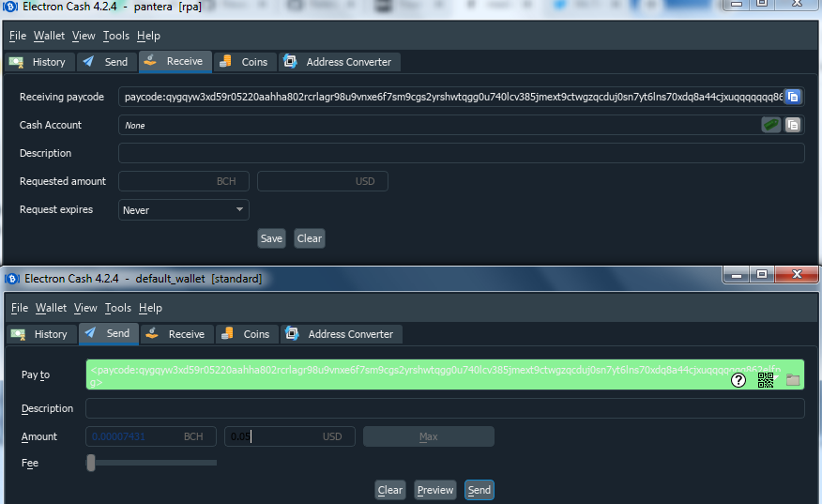
Task: Open file folder icon in Pay to field
Action: point(793,380)
